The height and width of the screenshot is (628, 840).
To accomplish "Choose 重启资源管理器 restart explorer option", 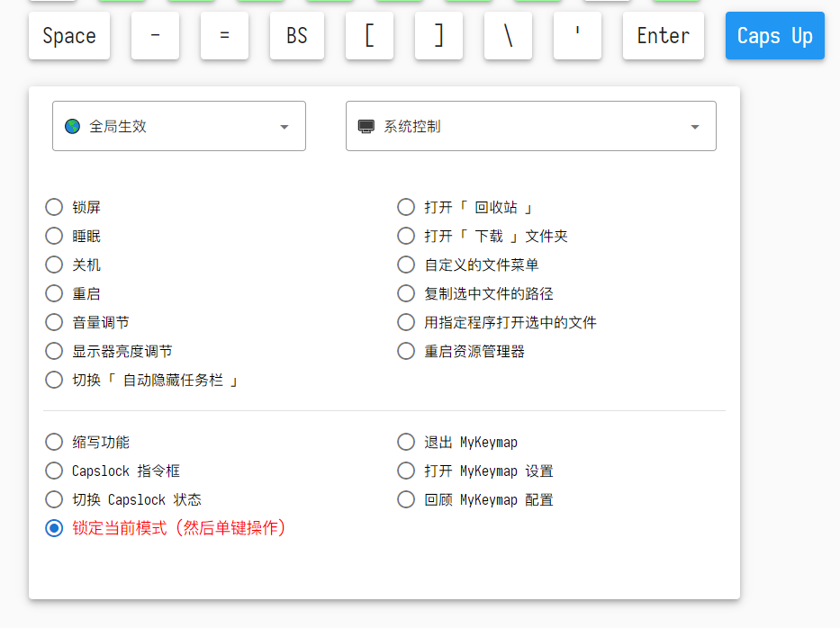I will pyautogui.click(x=406, y=351).
